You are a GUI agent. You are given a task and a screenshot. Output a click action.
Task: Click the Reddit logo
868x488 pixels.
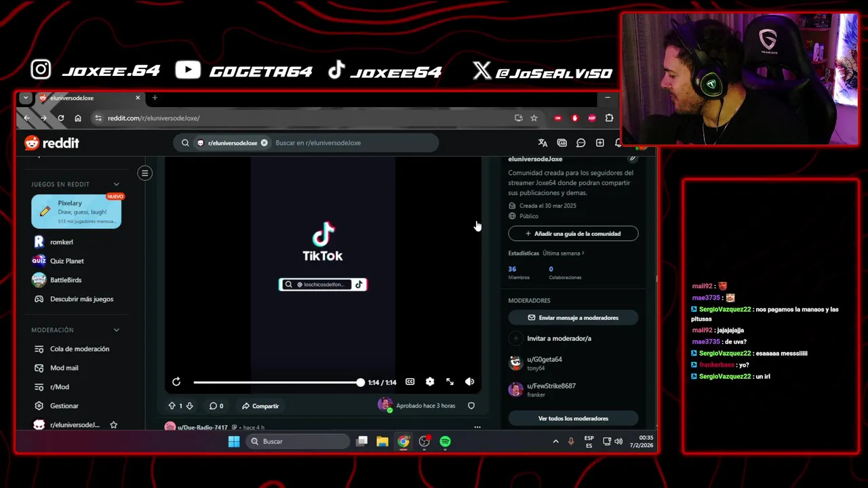click(52, 143)
